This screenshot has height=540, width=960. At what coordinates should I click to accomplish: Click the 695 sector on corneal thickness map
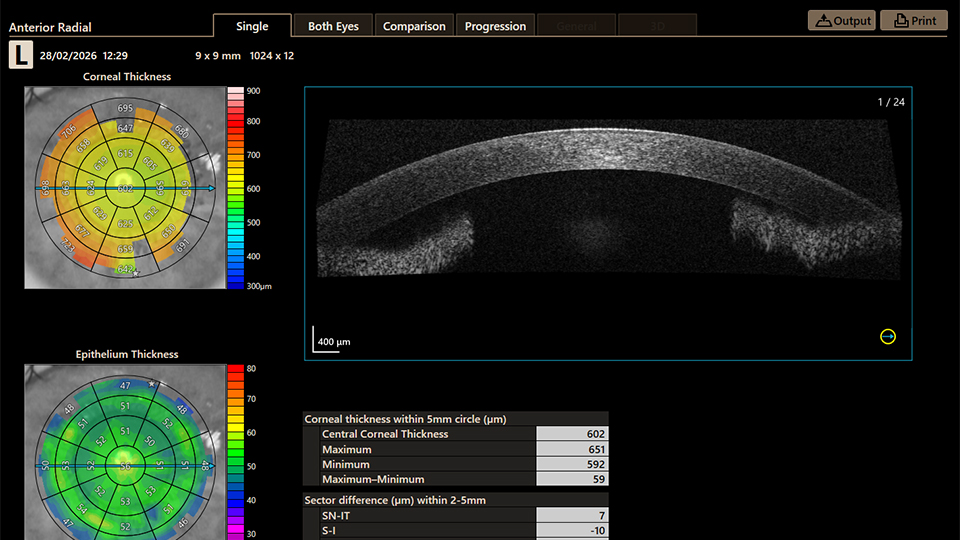(x=125, y=108)
